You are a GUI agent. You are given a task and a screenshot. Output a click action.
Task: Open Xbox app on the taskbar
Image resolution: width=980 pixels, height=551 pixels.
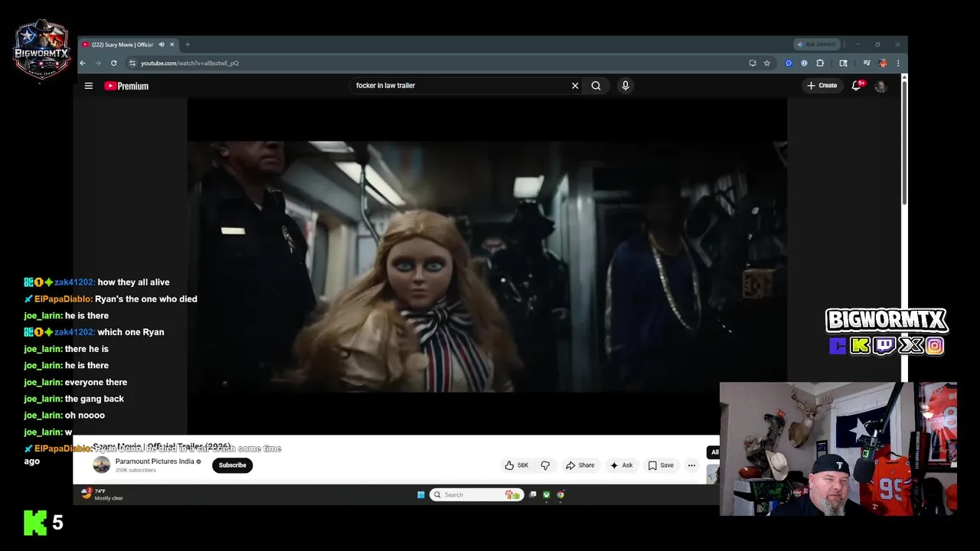pyautogui.click(x=547, y=494)
